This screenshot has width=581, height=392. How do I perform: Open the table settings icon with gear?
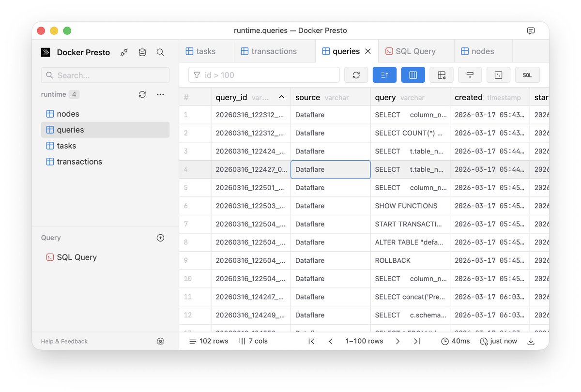coord(442,75)
